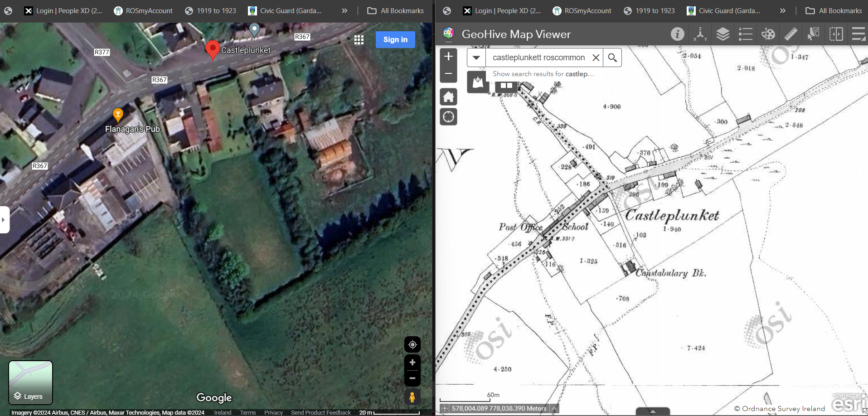
Task: Select the ruler measurement tool
Action: point(791,34)
